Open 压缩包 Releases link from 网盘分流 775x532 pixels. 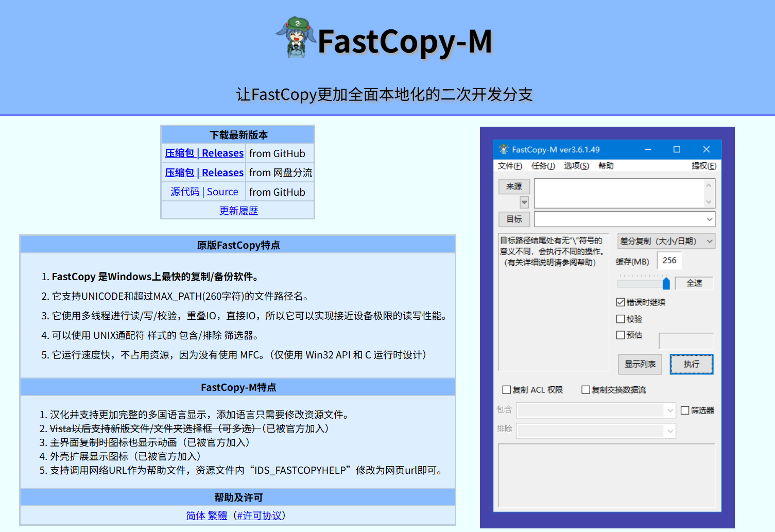tap(204, 173)
